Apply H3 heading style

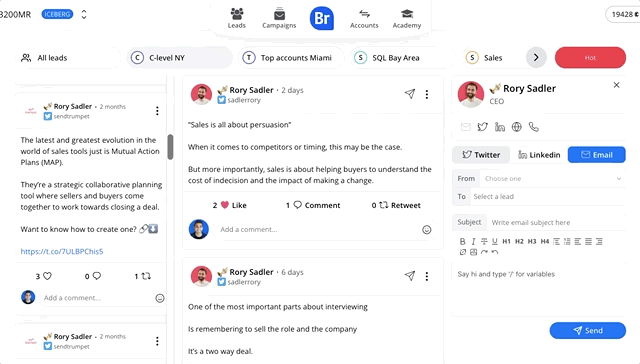(x=532, y=241)
